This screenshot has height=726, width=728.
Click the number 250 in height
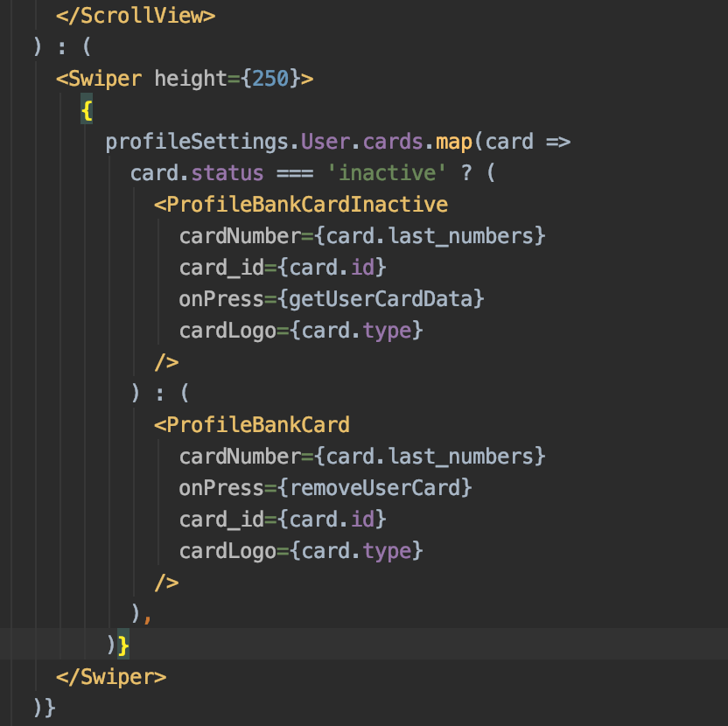pyautogui.click(x=270, y=78)
